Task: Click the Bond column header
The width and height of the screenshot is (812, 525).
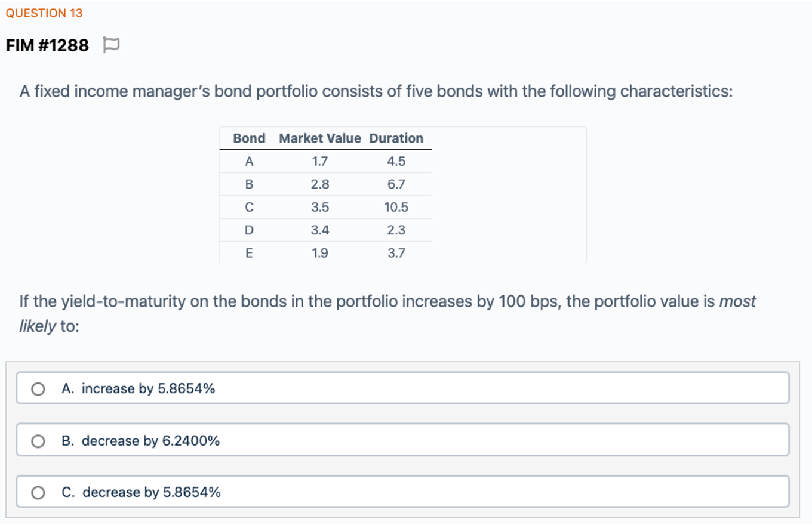Action: [249, 138]
